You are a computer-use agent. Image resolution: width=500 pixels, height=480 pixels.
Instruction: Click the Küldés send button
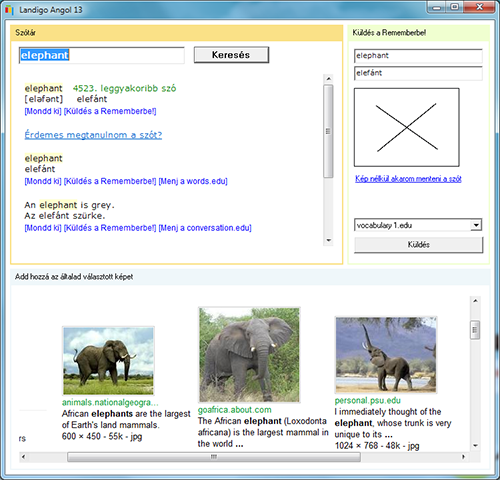click(418, 245)
